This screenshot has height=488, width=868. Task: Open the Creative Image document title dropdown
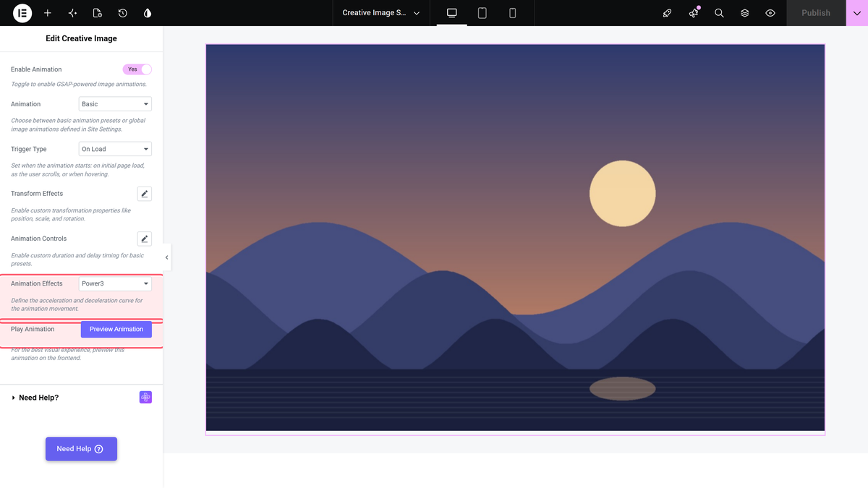click(x=381, y=13)
